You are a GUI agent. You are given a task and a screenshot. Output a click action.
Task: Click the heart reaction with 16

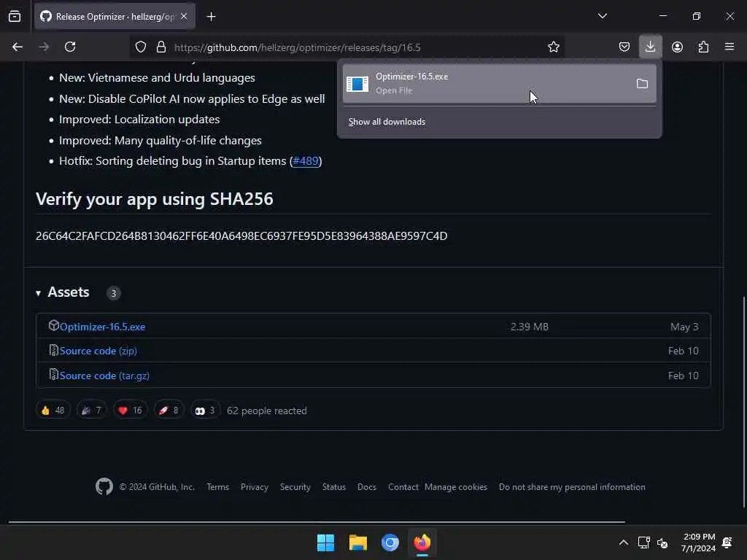coord(130,411)
